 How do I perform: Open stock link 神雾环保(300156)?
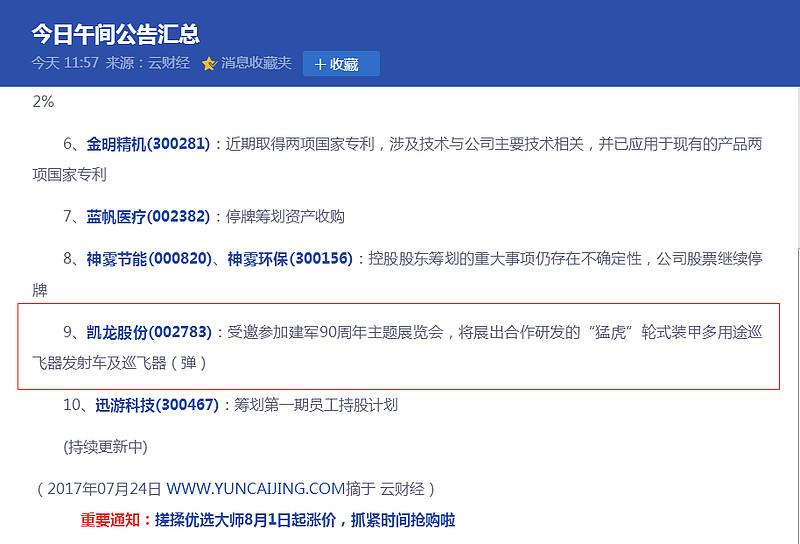(x=290, y=259)
